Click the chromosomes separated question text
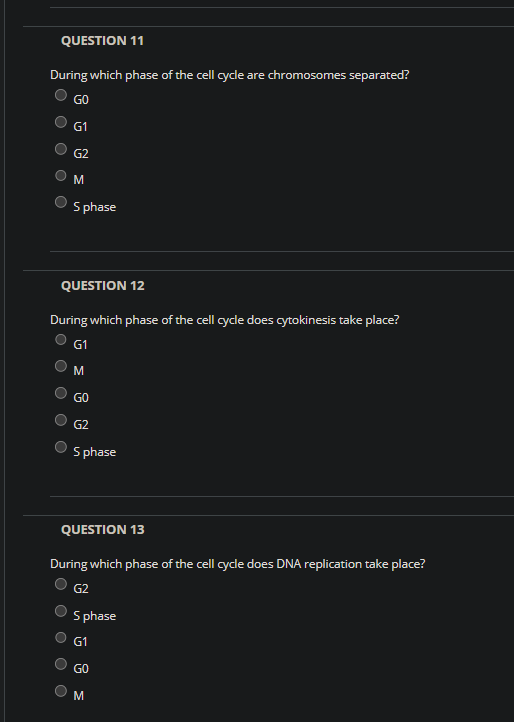Screen dimensions: 514x722 [x=229, y=75]
